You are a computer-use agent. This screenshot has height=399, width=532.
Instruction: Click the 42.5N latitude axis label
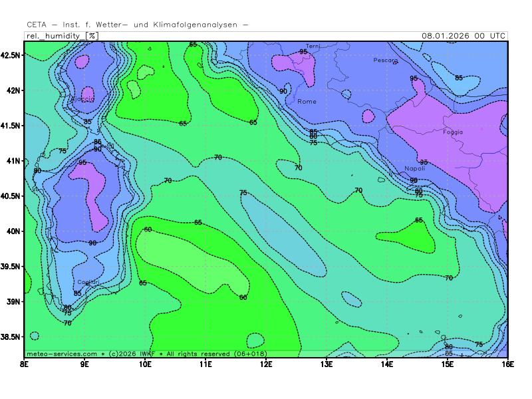pyautogui.click(x=12, y=55)
